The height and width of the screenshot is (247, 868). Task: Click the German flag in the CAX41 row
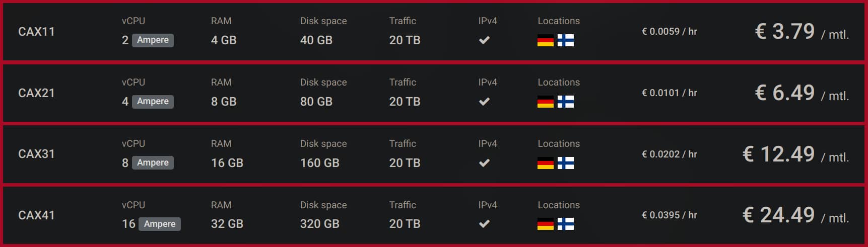545,224
